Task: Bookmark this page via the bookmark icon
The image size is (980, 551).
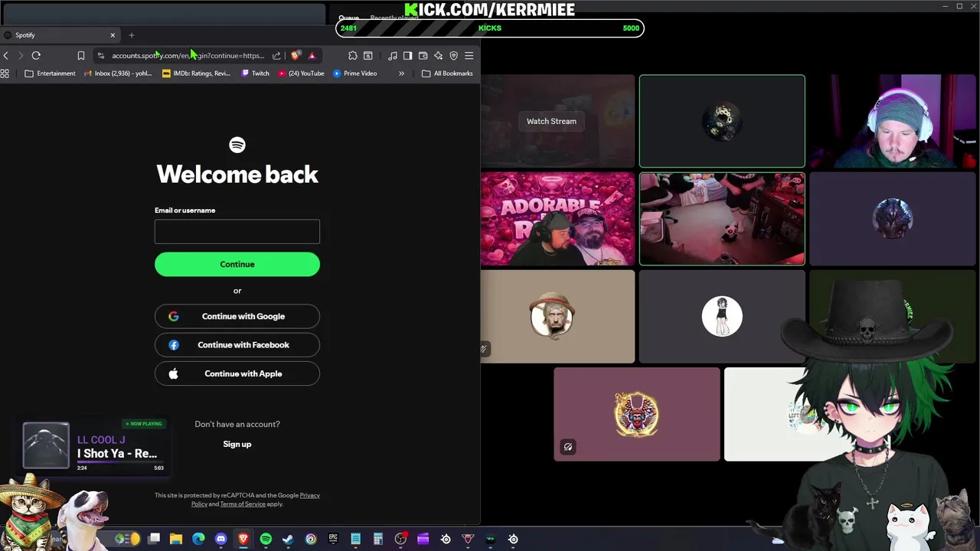Action: pyautogui.click(x=80, y=55)
